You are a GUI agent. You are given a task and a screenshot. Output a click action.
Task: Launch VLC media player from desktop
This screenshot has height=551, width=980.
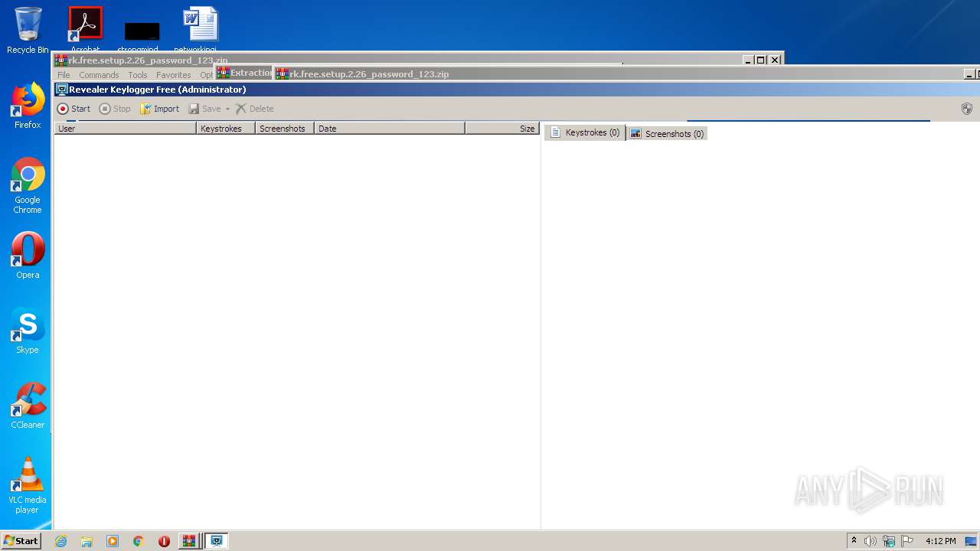pyautogui.click(x=28, y=485)
